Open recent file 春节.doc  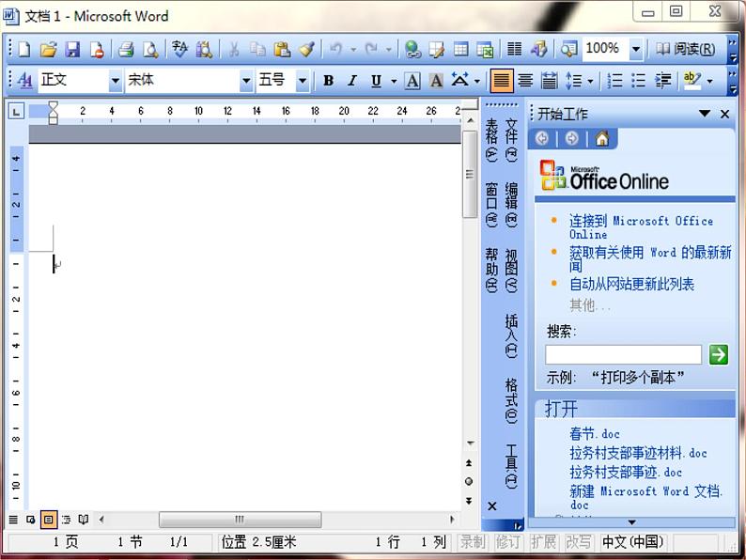pyautogui.click(x=595, y=434)
